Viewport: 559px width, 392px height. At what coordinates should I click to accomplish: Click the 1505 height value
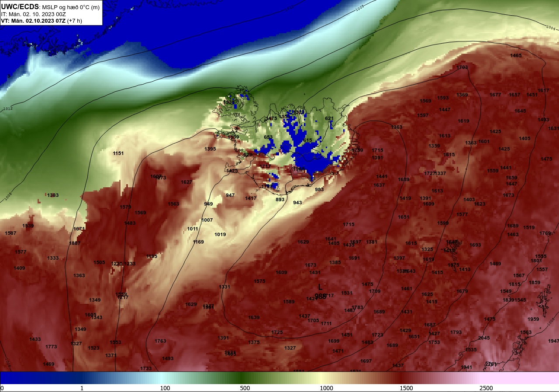tap(99, 262)
